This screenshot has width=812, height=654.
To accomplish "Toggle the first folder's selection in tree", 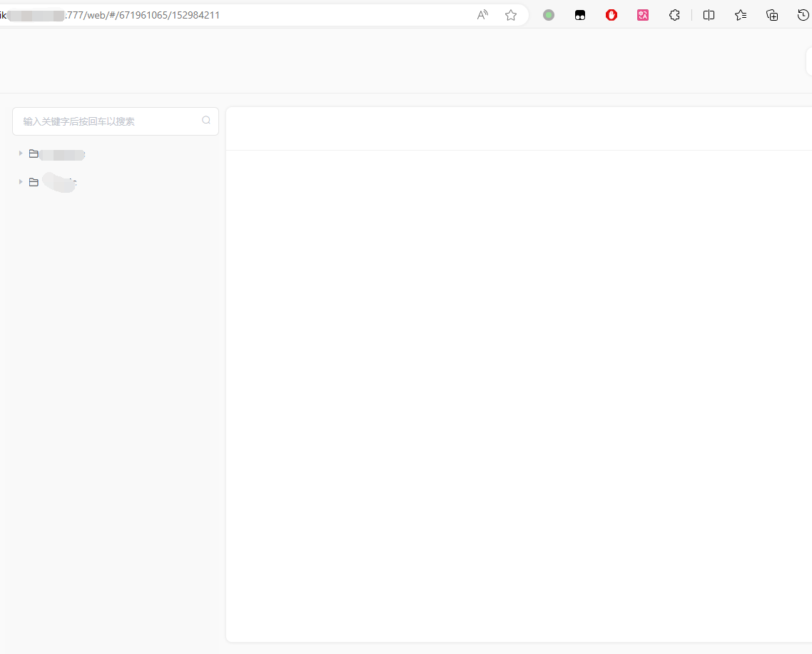I will coord(33,153).
